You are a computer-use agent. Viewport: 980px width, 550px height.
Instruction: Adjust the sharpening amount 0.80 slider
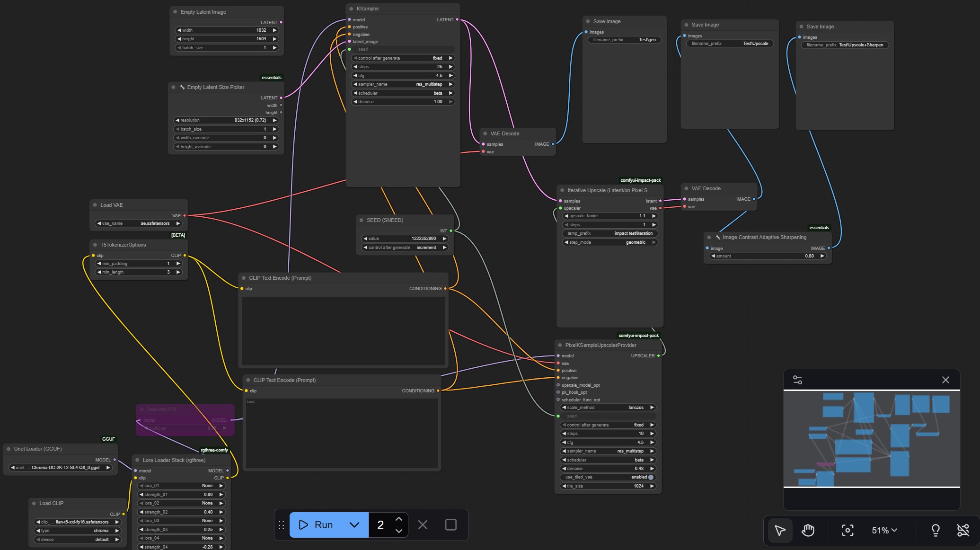pos(768,256)
